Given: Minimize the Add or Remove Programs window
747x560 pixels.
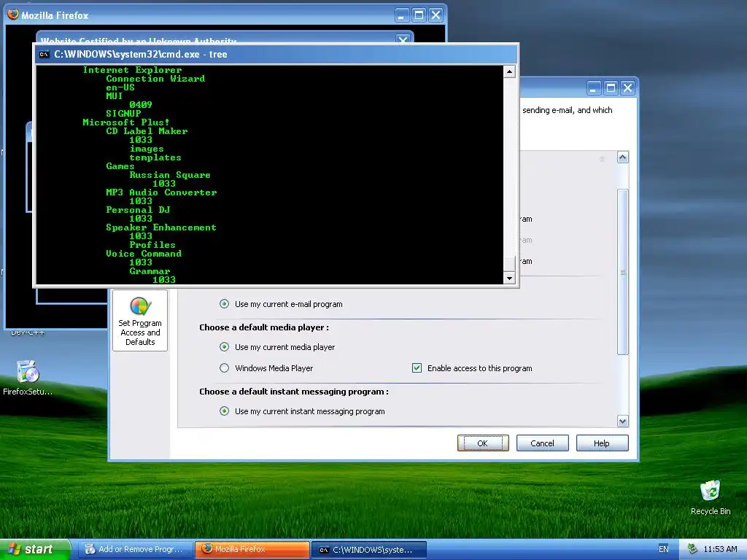Looking at the screenshot, I should tap(594, 88).
